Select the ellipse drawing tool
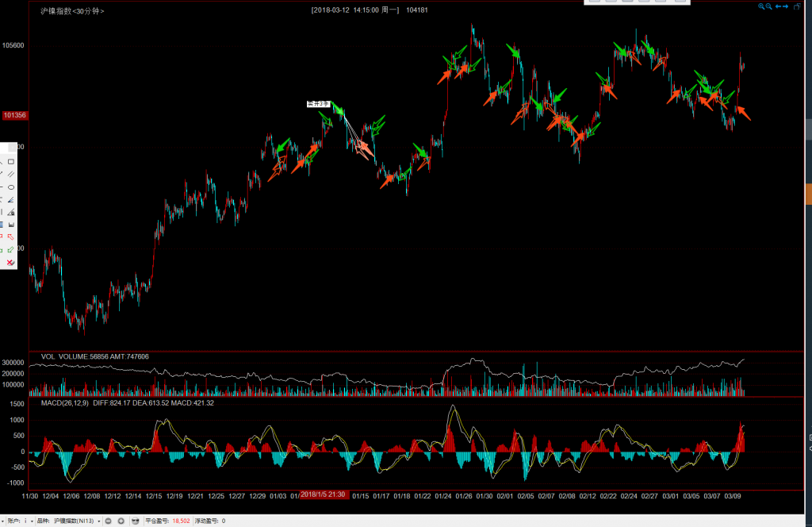Screen dimensions: 812x527 point(11,187)
